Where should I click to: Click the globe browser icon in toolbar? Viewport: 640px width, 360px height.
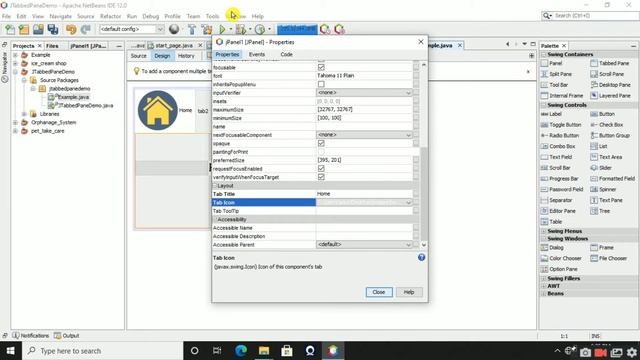(174, 29)
